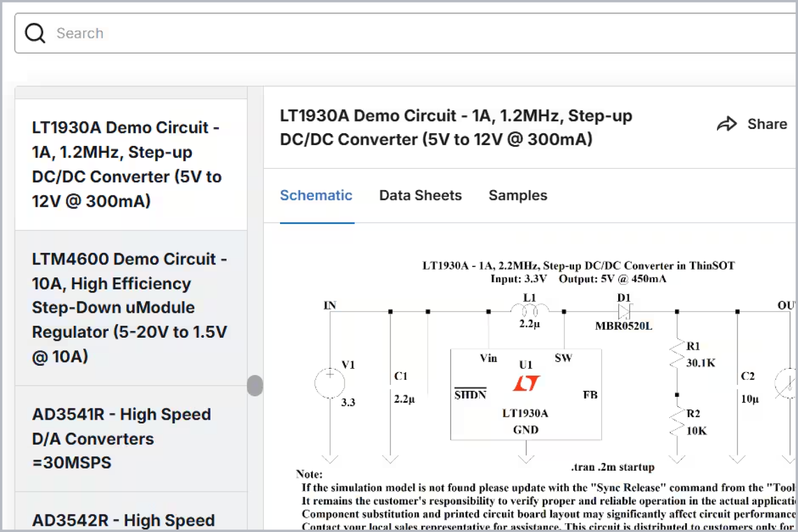Click the GND pin label of U1

pos(526,430)
